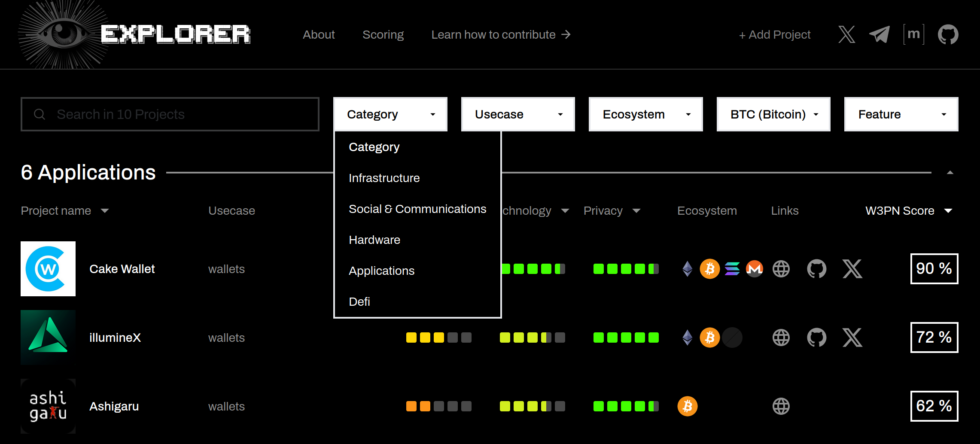This screenshot has width=980, height=444.
Task: Open illumineX's X profile icon
Action: 852,338
